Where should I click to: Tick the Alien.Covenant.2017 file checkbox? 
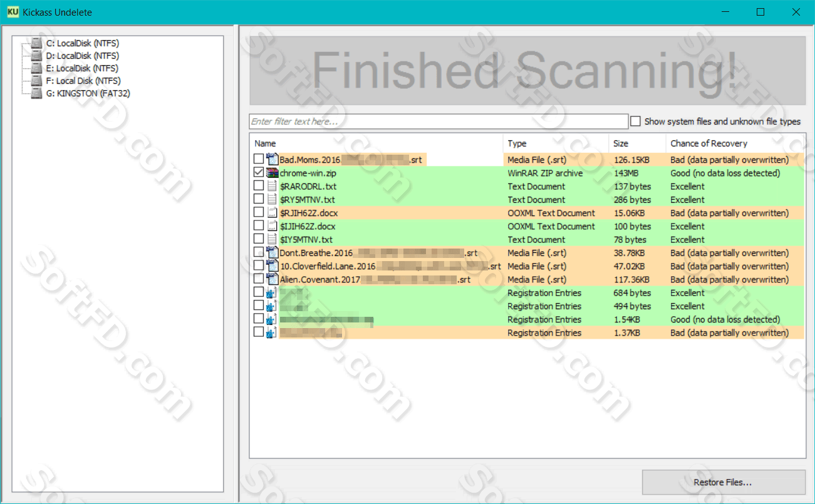click(x=259, y=279)
